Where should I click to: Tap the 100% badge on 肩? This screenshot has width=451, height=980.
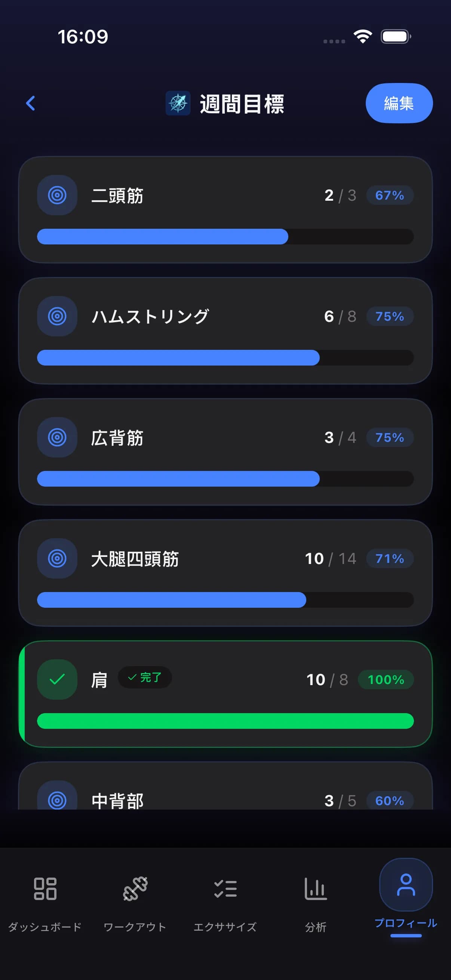pyautogui.click(x=386, y=679)
